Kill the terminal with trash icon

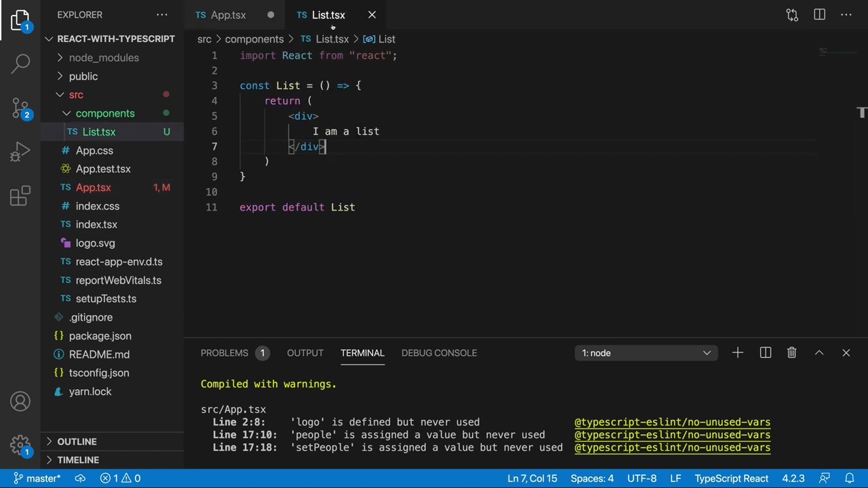pos(791,352)
